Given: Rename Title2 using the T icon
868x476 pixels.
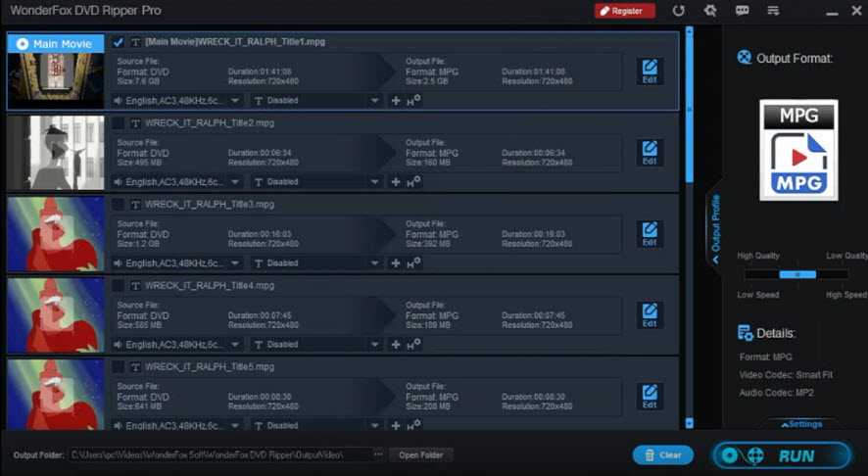Looking at the screenshot, I should [135, 123].
